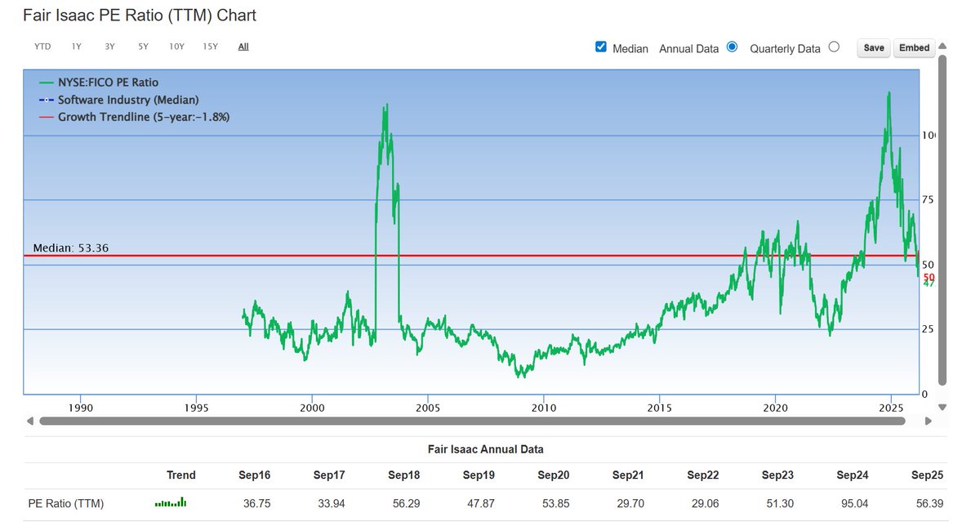980x531 pixels.
Task: Click the vertical scrollbar down arrow
Action: [942, 407]
